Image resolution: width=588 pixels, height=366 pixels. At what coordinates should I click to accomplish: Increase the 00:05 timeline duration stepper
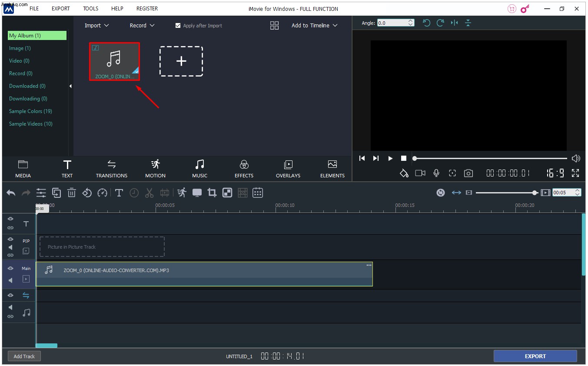point(578,190)
